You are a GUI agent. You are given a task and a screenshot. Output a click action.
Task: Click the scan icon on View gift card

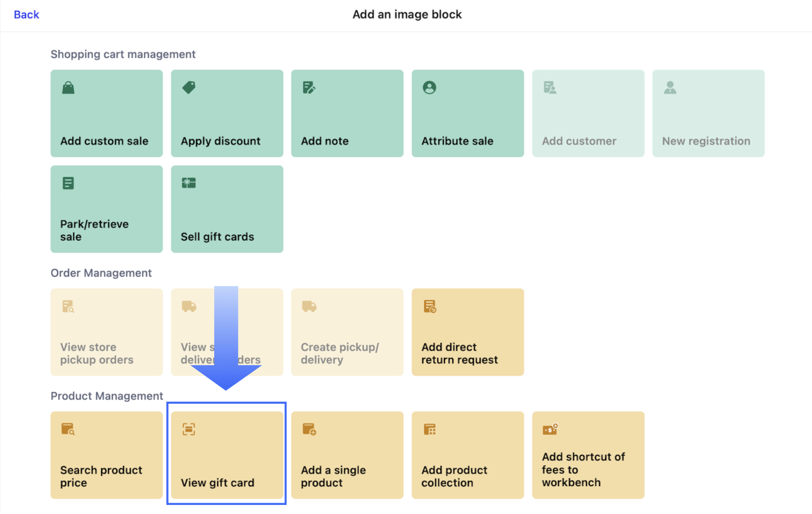tap(189, 429)
